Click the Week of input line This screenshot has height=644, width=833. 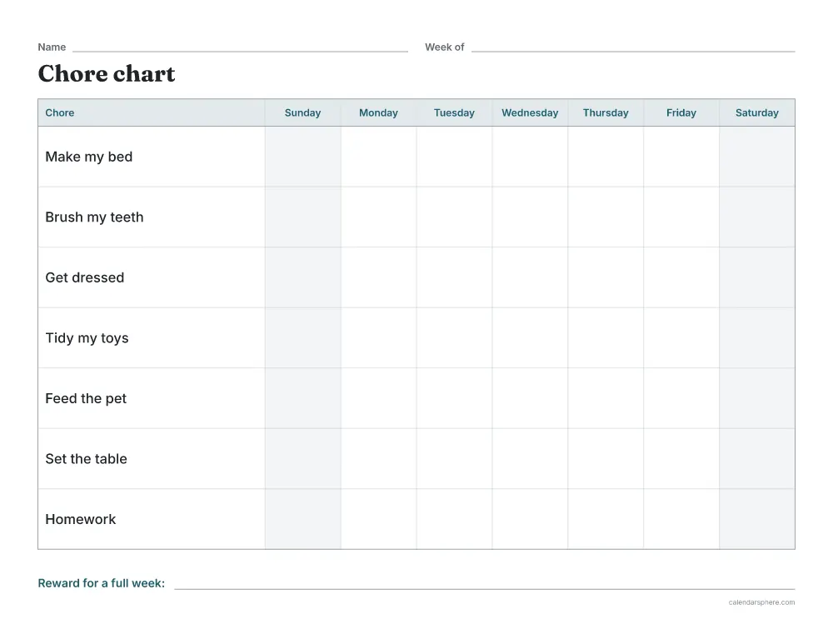coord(633,51)
